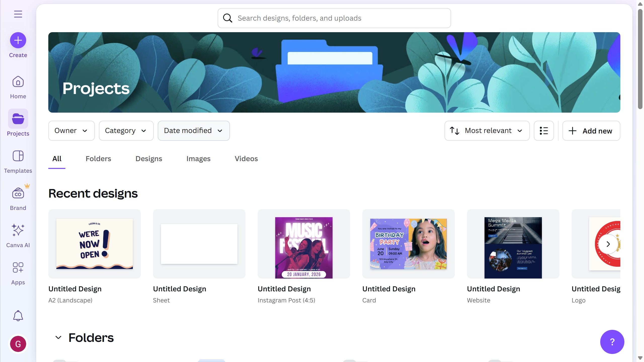Open Templates from the sidebar

(x=18, y=162)
